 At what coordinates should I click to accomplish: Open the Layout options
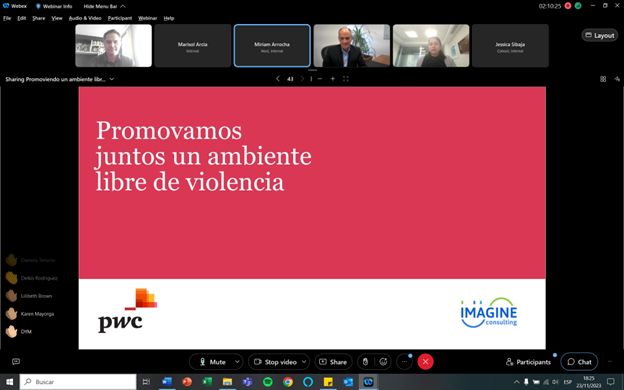click(599, 35)
